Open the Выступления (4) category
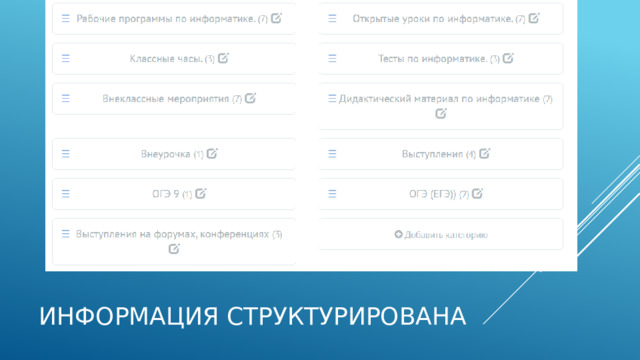This screenshot has height=360, width=640. [x=439, y=154]
